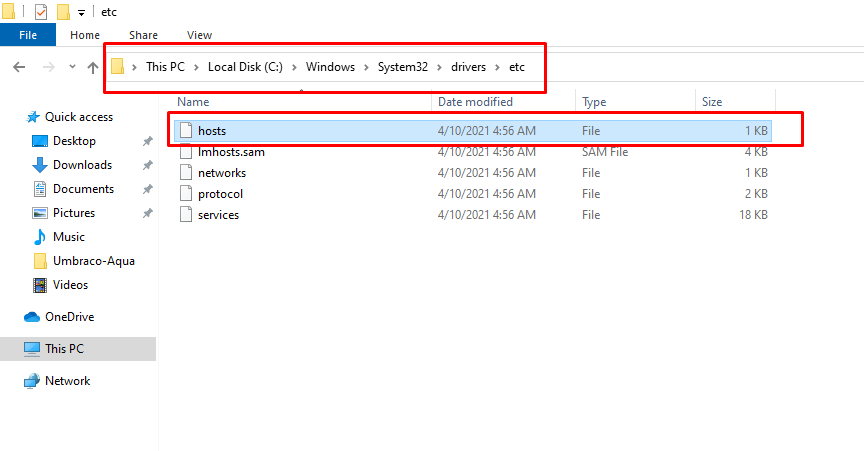Viewport: 864px width, 451px height.
Task: Open OneDrive in the navigation pane
Action: click(x=69, y=317)
